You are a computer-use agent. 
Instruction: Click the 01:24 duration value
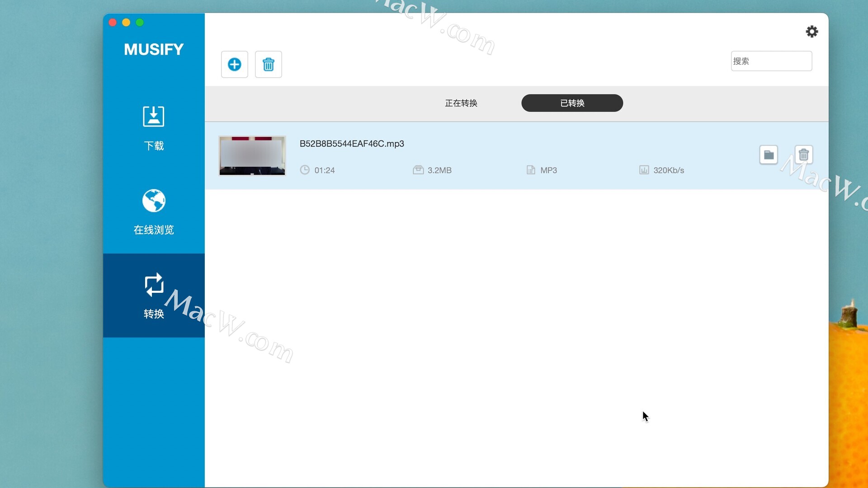[x=325, y=170]
